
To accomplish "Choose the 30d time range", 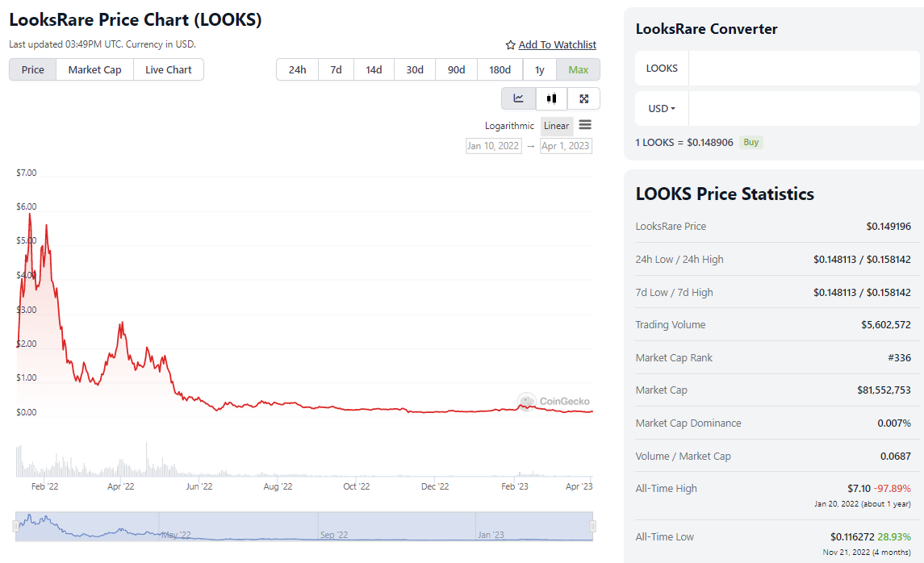I will point(415,69).
